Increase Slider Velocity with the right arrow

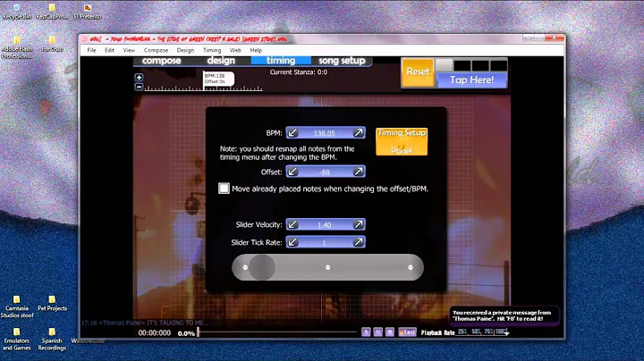pyautogui.click(x=359, y=224)
